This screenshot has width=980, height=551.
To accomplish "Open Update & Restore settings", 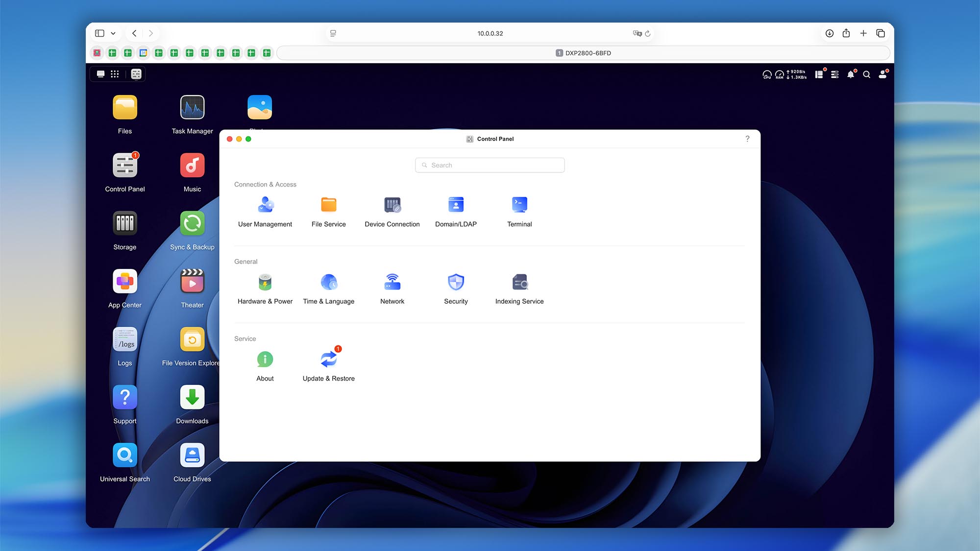I will pyautogui.click(x=328, y=359).
